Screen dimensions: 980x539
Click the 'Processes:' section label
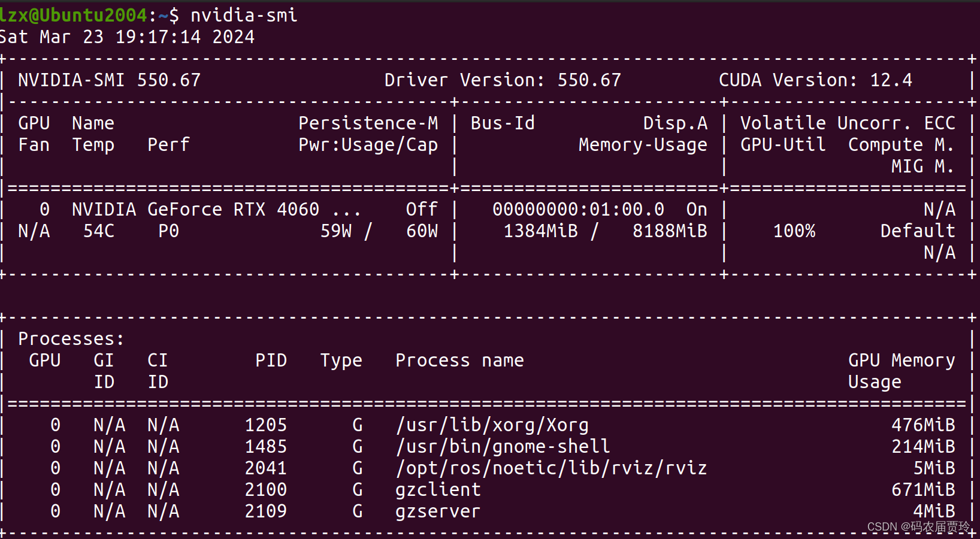(x=71, y=339)
